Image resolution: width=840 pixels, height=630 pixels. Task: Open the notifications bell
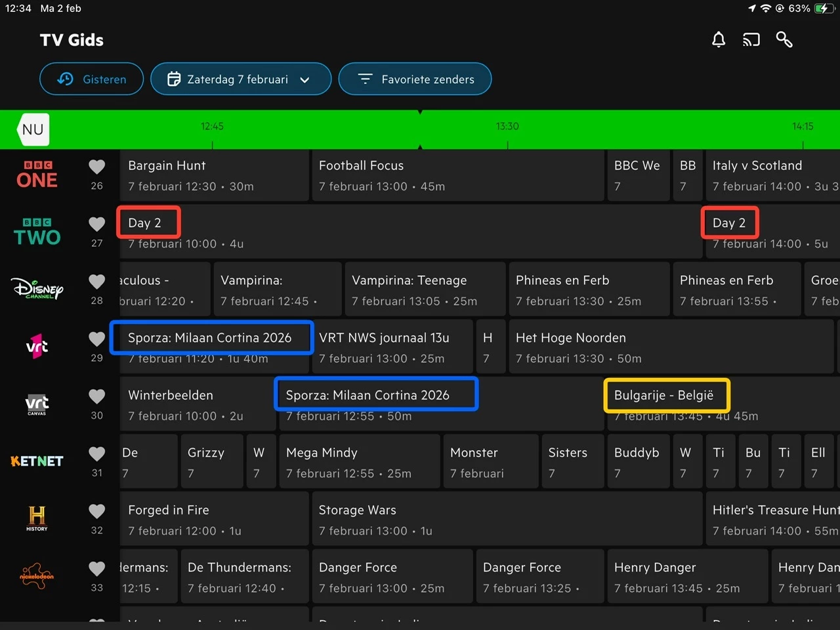pos(719,40)
